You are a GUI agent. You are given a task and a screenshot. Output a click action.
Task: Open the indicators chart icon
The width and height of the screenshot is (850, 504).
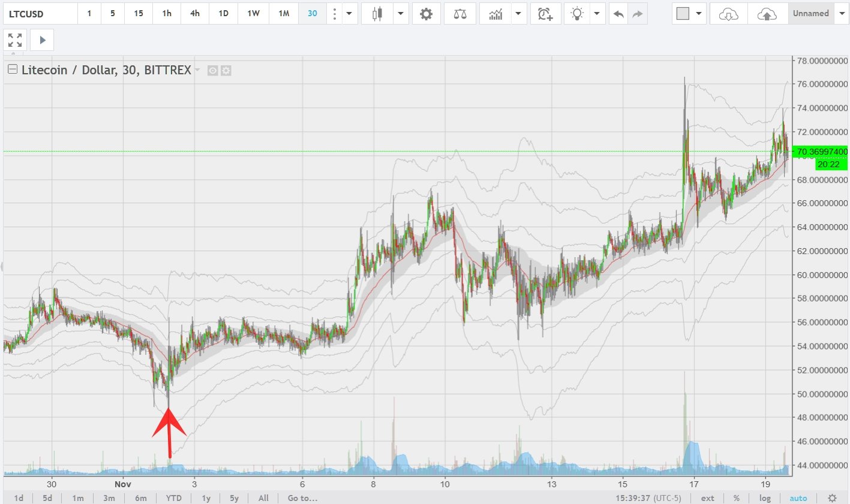point(495,13)
